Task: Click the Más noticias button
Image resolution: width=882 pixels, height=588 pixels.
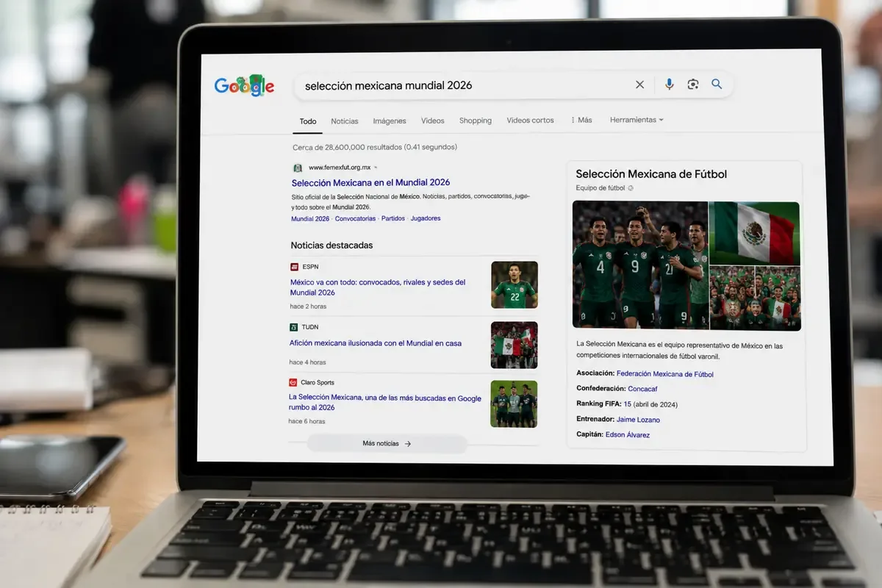Action: tap(387, 444)
